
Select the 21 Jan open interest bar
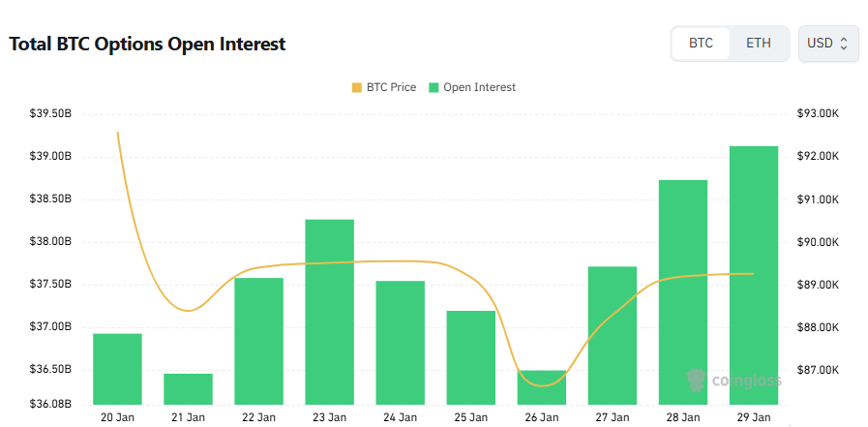pos(188,389)
